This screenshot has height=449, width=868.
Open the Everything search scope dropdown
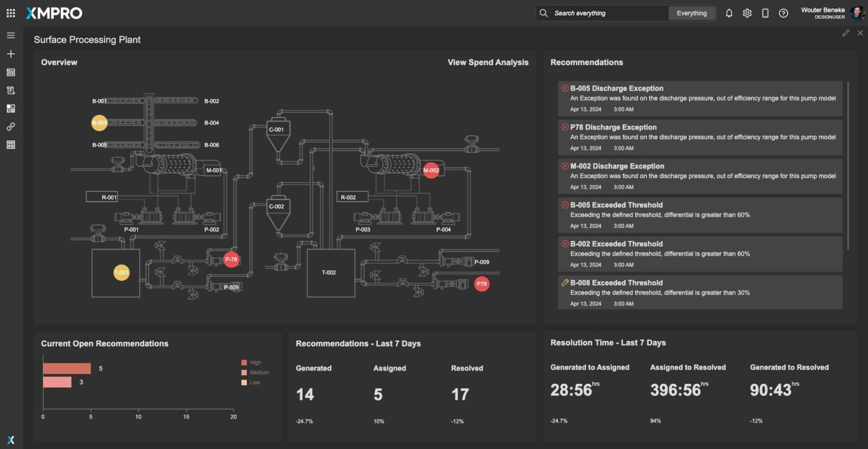pos(692,13)
